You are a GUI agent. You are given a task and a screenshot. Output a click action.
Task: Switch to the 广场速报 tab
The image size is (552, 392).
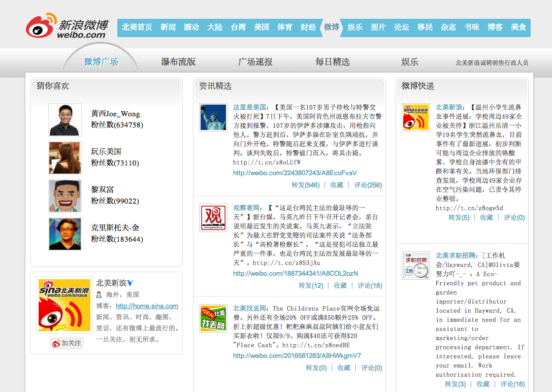[255, 61]
